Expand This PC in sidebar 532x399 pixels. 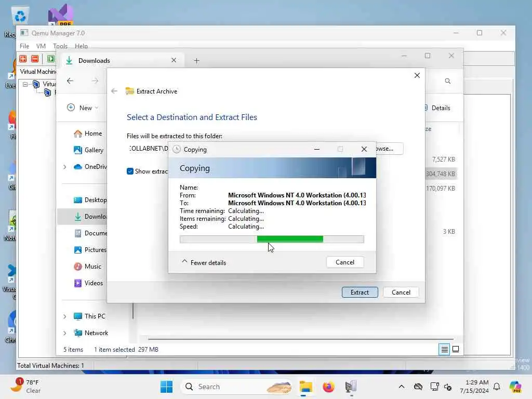(64, 316)
